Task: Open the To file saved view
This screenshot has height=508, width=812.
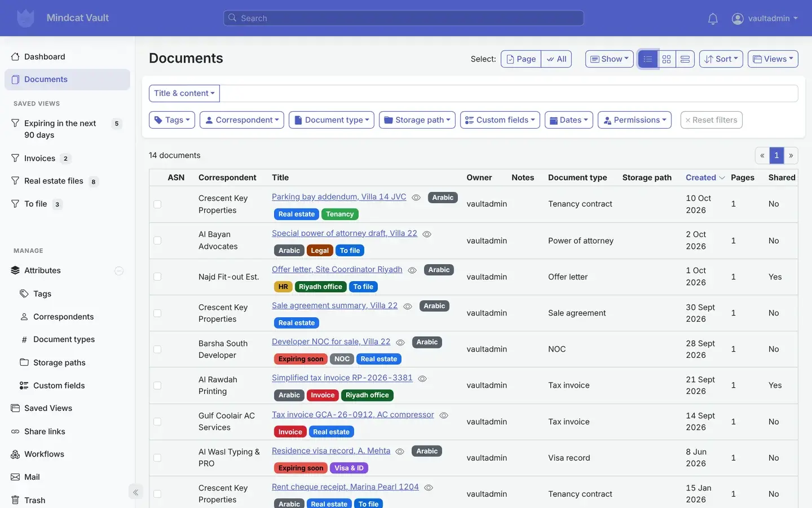Action: [x=36, y=204]
